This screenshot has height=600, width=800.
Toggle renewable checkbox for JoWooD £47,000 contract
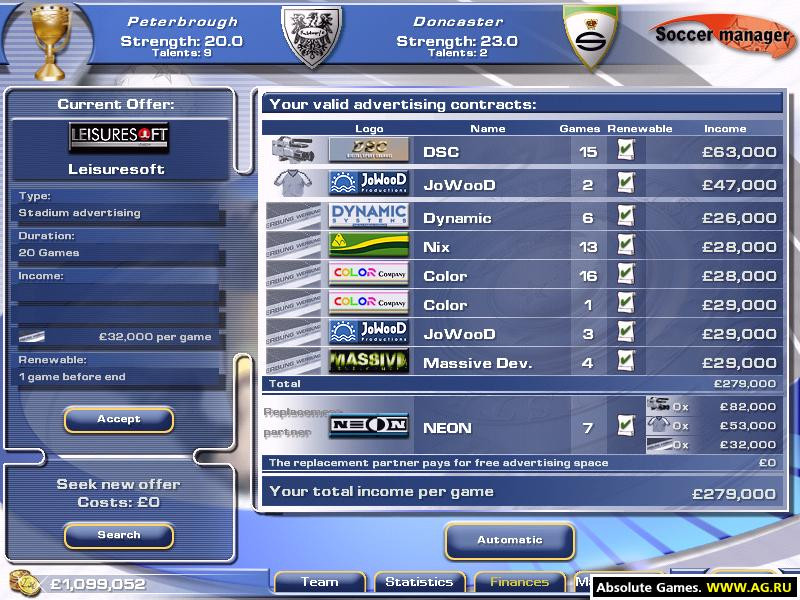626,183
